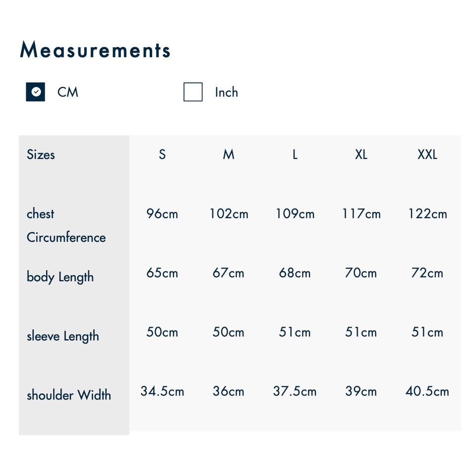Click the 96cm chest value
476x460 pixels.
[x=162, y=214]
